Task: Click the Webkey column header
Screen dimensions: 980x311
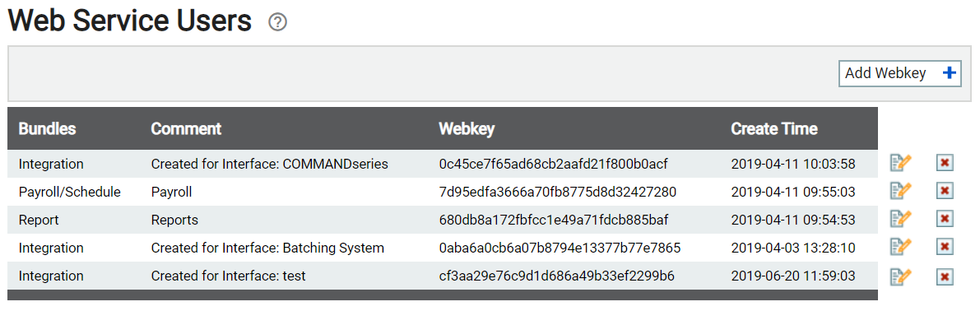Action: pos(467,129)
